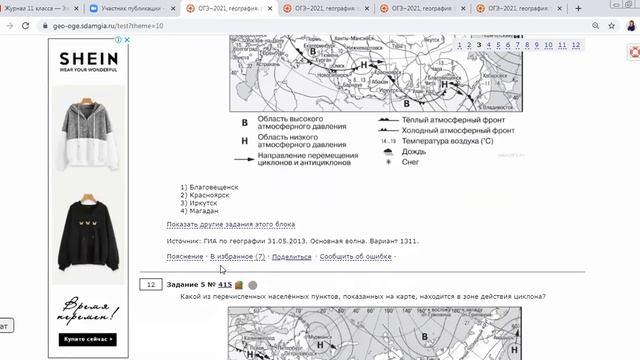This screenshot has width=640, height=360.
Task: Close the SHEIN advertisement with X
Action: coord(127,40)
